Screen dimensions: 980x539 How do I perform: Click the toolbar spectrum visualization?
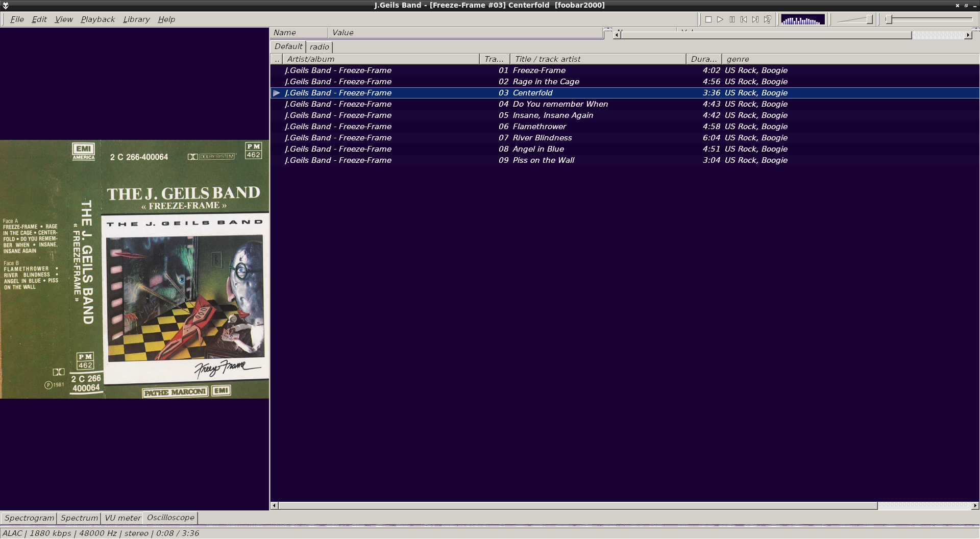[x=803, y=19]
